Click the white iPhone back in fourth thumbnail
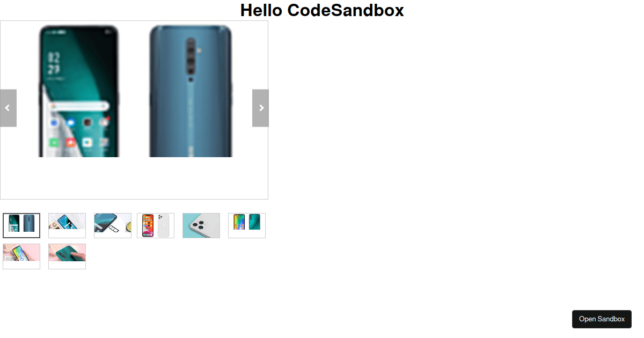 coord(163,225)
